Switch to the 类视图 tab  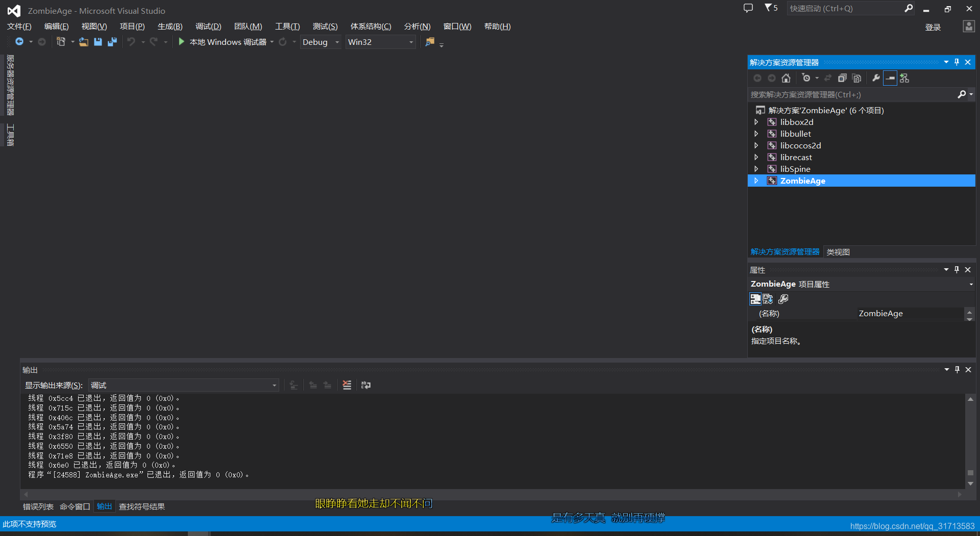(x=838, y=252)
